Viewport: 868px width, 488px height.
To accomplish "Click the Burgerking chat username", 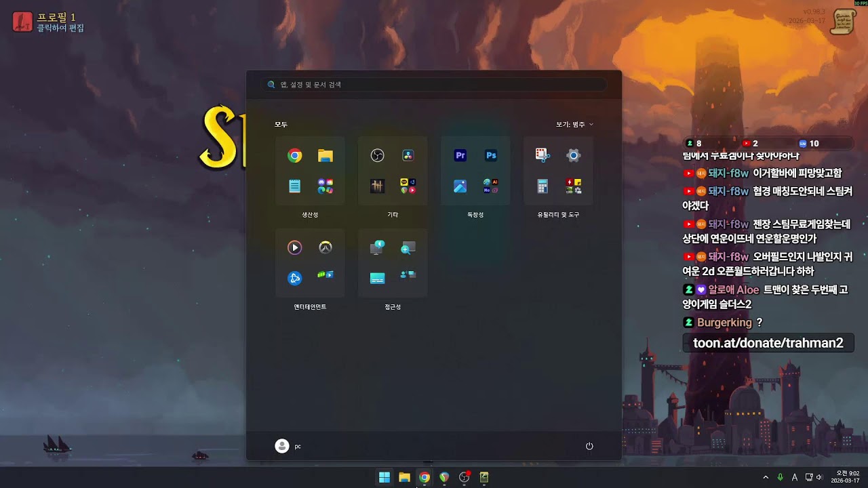I will click(724, 323).
